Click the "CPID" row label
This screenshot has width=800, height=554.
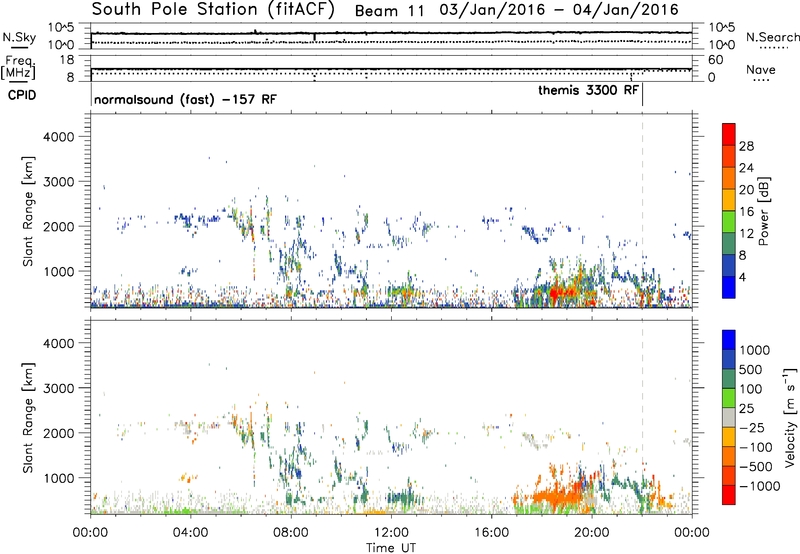pyautogui.click(x=22, y=95)
